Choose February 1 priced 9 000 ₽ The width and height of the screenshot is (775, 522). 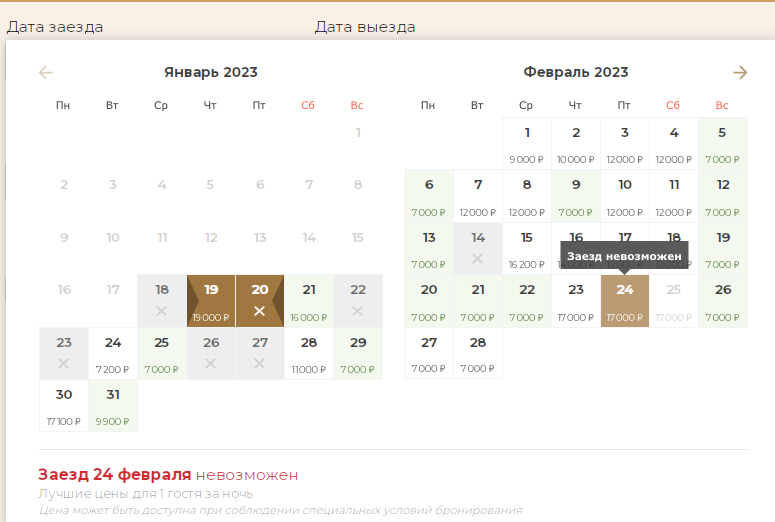coord(527,143)
